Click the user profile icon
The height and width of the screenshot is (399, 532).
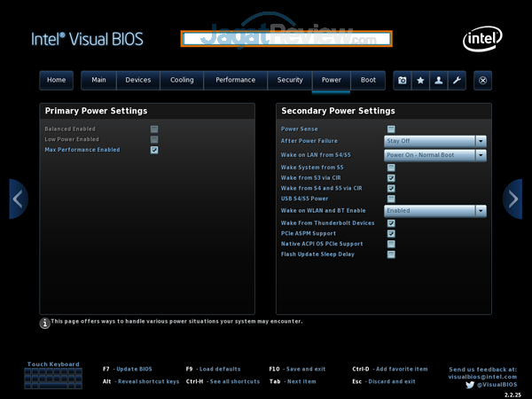(x=439, y=80)
